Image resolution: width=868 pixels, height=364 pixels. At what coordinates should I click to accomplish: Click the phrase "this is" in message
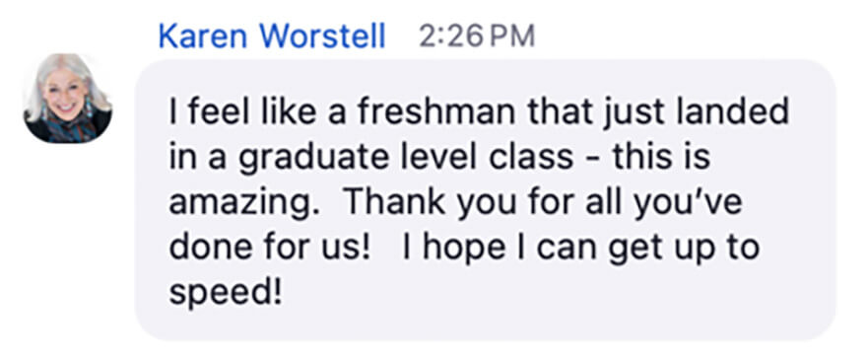[661, 158]
